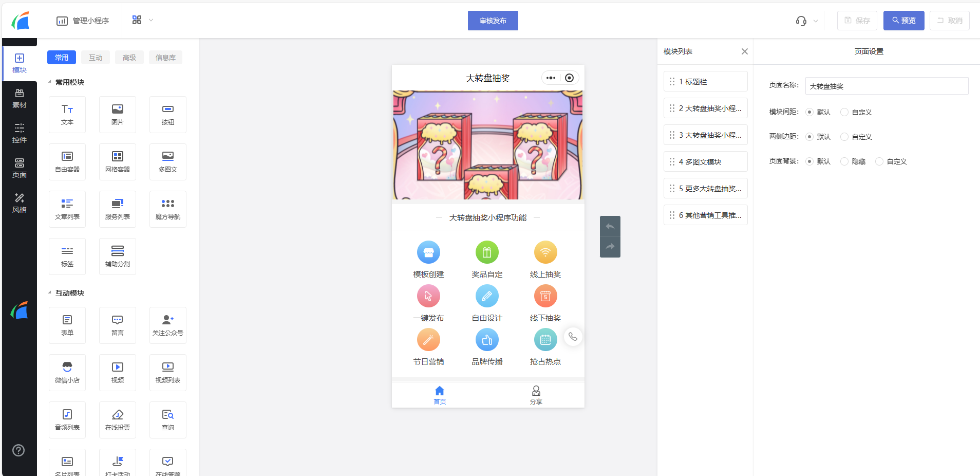Switch to the 信息库 tab
The height and width of the screenshot is (476, 980).
point(165,58)
